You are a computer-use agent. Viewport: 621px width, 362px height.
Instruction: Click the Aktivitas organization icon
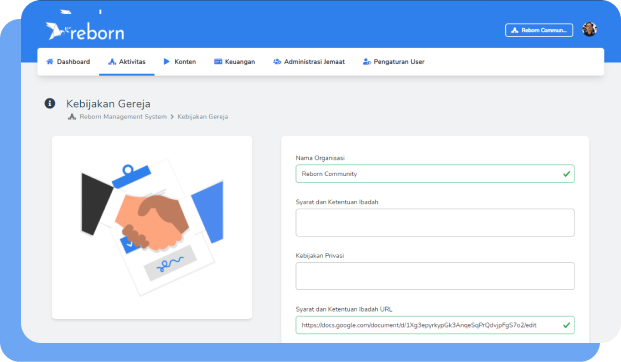(112, 62)
